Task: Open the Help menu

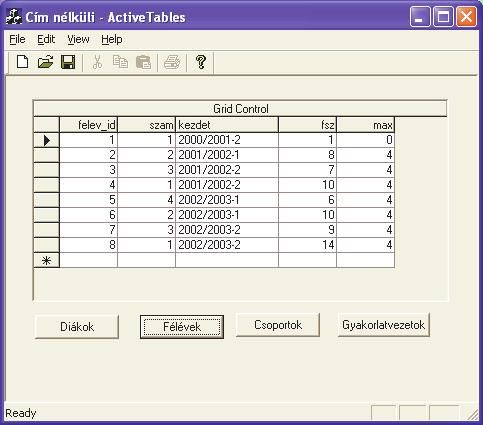Action: [x=112, y=39]
